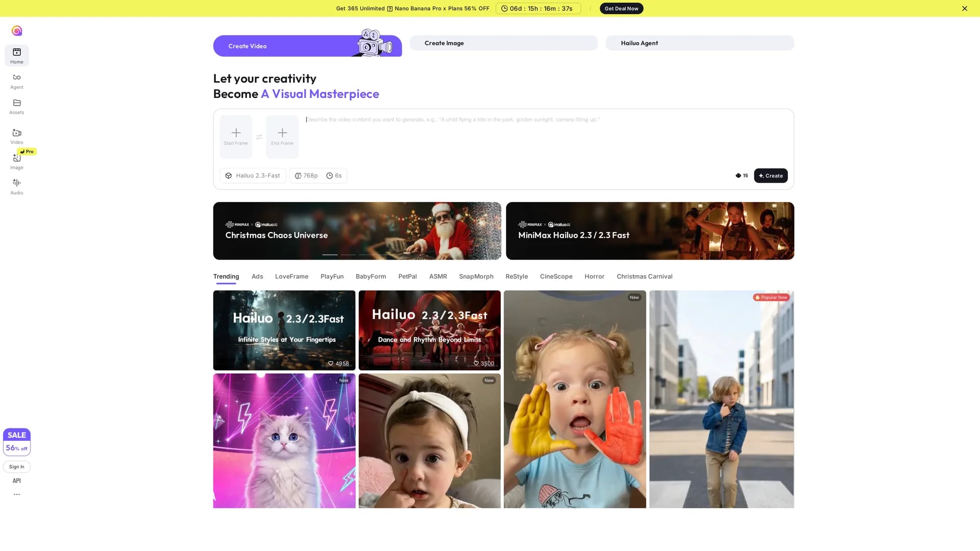Select the second carousel indicator dash

(x=348, y=255)
